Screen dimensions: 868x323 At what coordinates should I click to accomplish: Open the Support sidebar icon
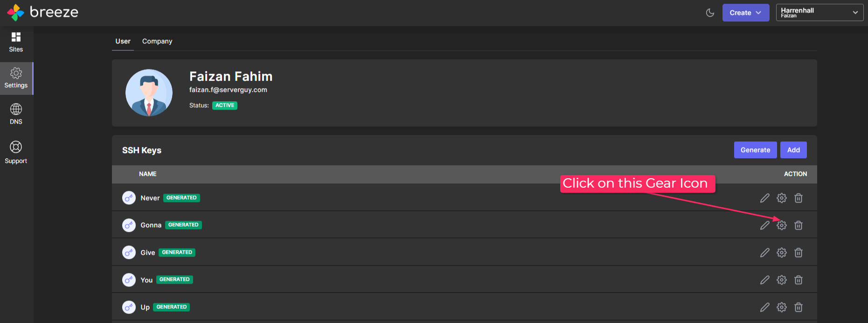(x=16, y=153)
